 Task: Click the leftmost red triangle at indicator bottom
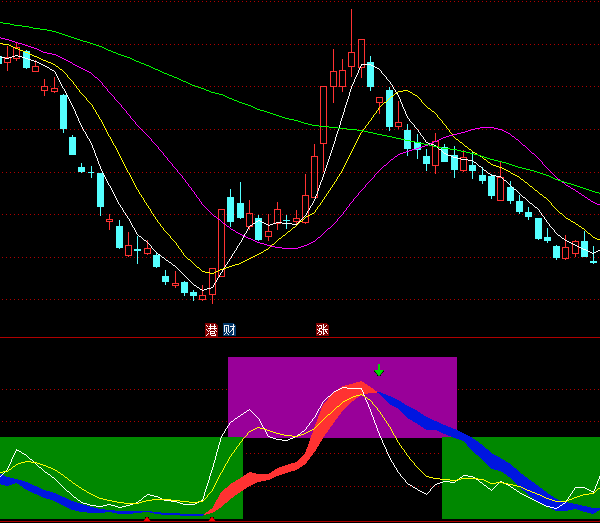147,519
